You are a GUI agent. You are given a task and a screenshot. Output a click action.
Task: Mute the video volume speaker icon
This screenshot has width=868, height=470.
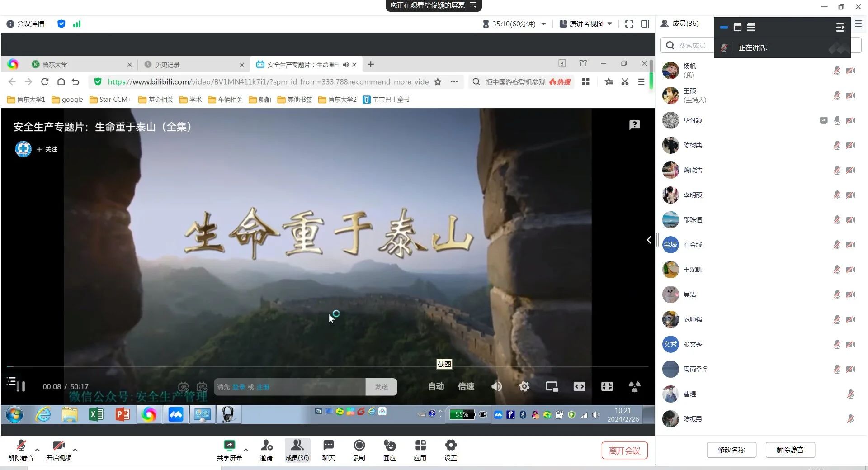pyautogui.click(x=496, y=387)
